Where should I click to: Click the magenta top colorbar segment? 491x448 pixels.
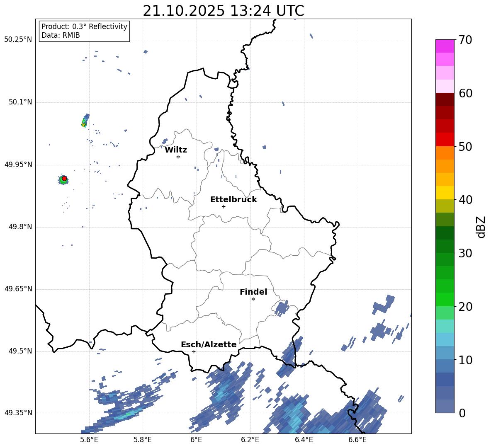pos(445,46)
